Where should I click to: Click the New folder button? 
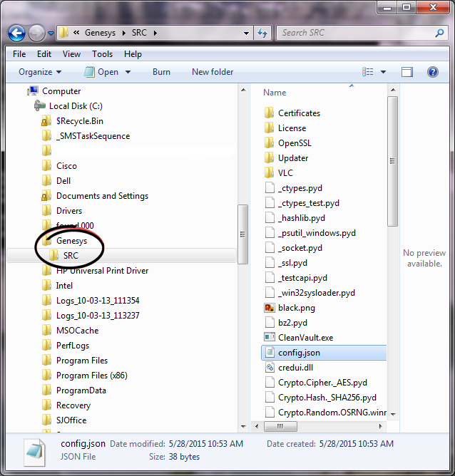coord(213,72)
